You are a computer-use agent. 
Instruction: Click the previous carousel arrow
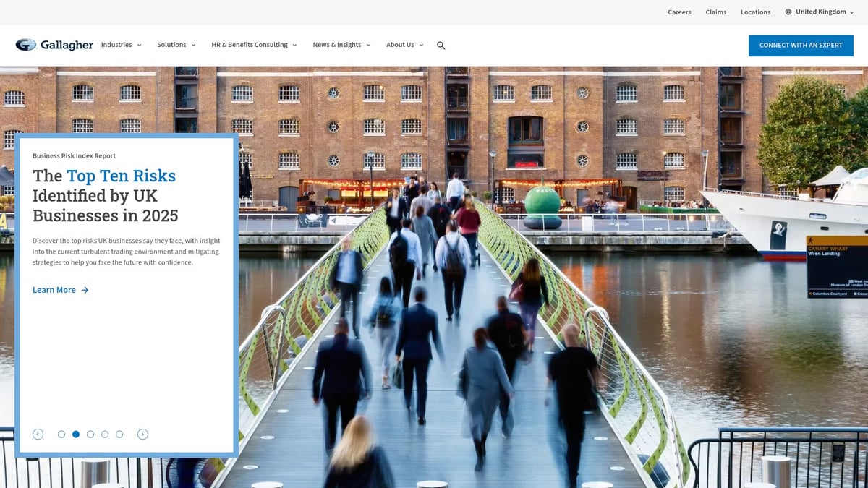click(38, 434)
